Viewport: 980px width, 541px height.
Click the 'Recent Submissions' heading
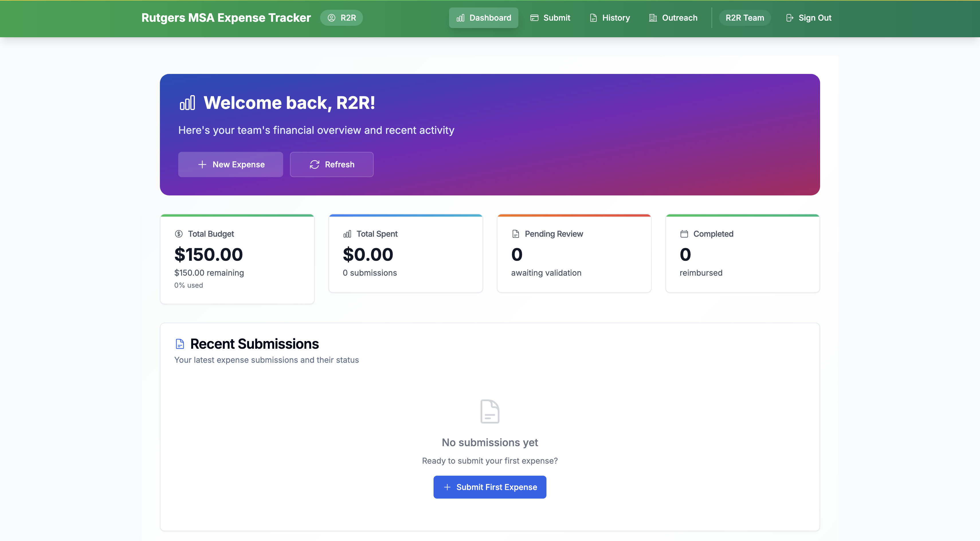pyautogui.click(x=254, y=344)
